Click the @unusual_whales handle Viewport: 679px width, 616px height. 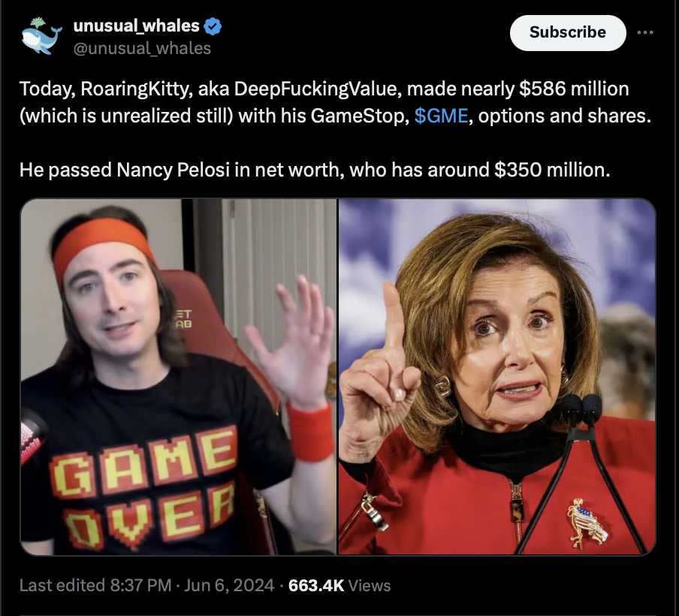pos(142,49)
